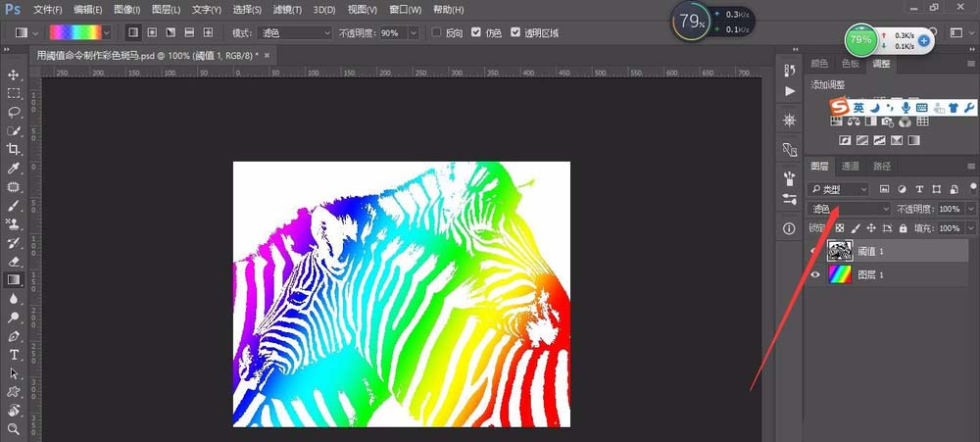Select the Lasso tool

click(x=14, y=112)
